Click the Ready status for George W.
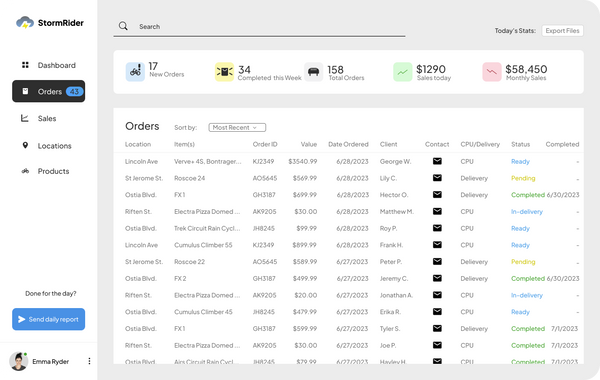 [x=520, y=161]
